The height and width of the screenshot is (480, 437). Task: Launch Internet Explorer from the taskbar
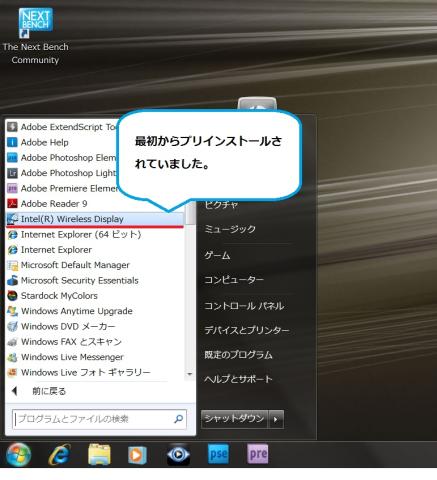[59, 454]
